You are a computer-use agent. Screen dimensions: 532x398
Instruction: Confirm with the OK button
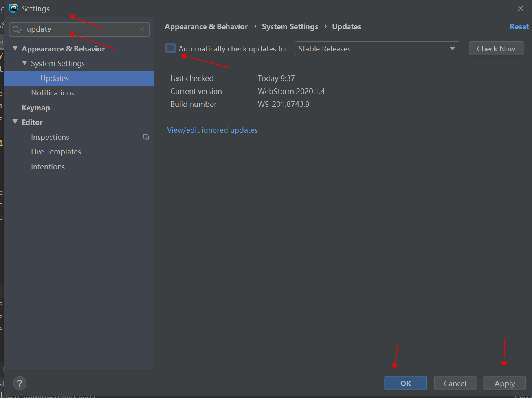[405, 383]
